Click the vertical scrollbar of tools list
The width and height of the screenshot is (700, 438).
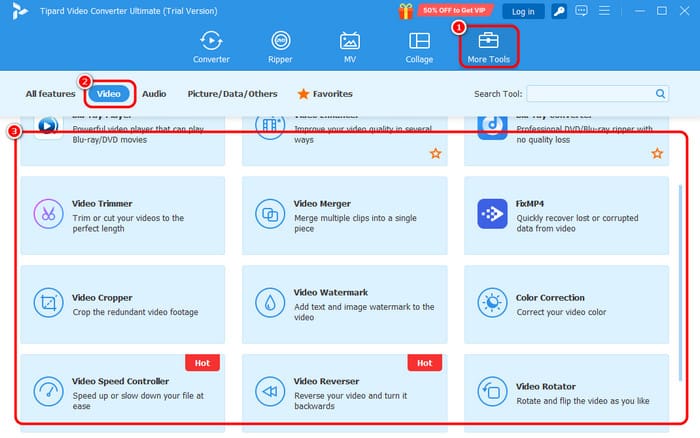pyautogui.click(x=680, y=283)
